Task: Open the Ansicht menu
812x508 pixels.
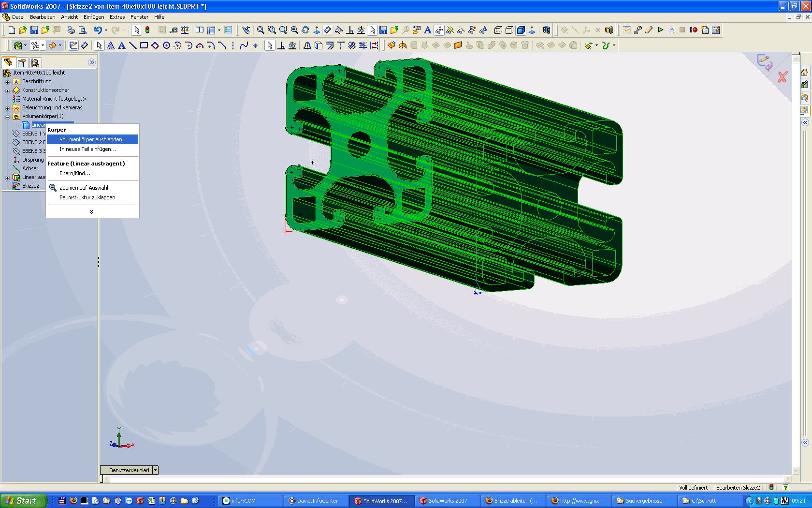Action: (69, 17)
